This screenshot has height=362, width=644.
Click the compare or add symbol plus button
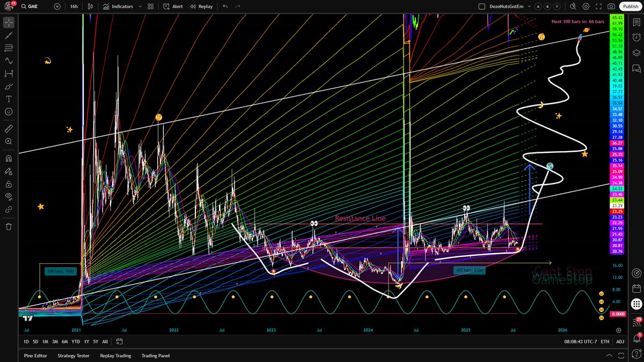point(57,6)
